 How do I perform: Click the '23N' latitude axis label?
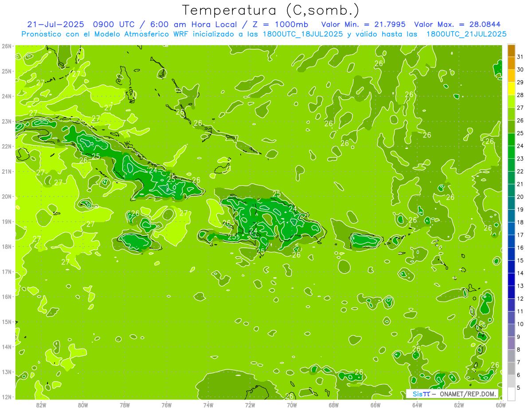[x=7, y=121]
